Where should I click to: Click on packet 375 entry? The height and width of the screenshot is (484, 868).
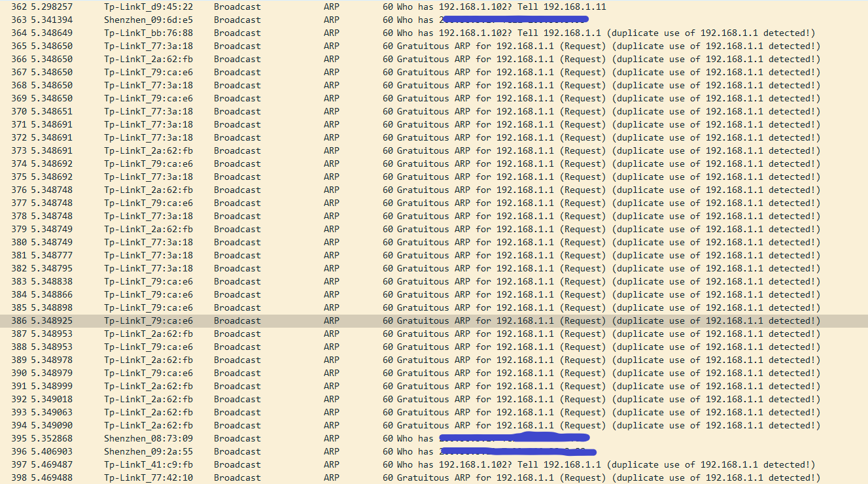(x=434, y=177)
